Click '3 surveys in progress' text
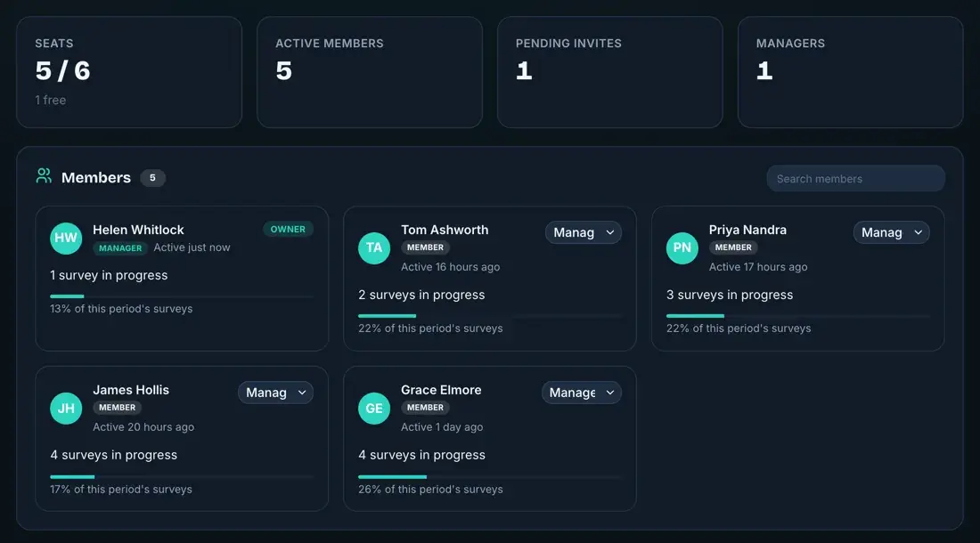 click(x=730, y=295)
